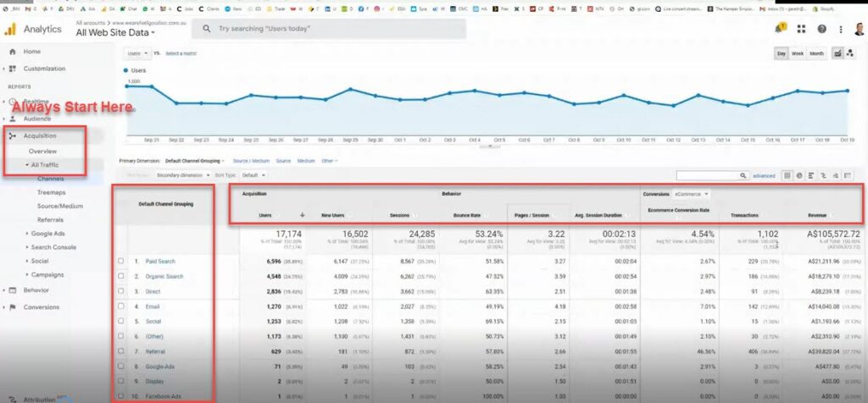This screenshot has width=868, height=403.
Task: Open the Users metric dropdown above chart
Action: pyautogui.click(x=137, y=53)
